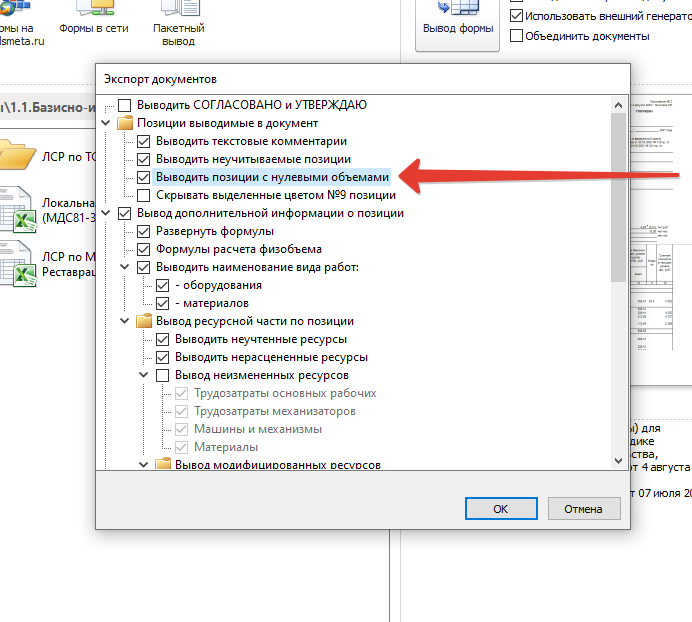Uncheck Формулы расчета физобъема checkbox
Screen dimensions: 692x622
(x=143, y=249)
